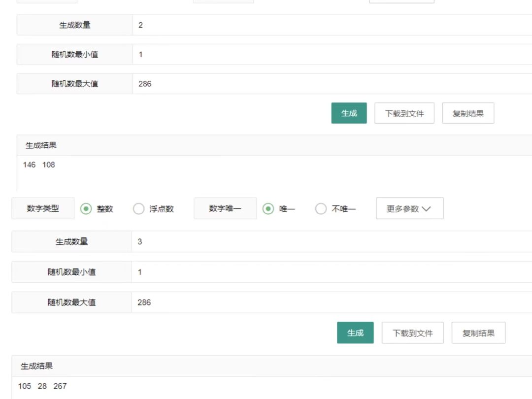Click upper 下载到文件 button
Image resolution: width=532 pixels, height=399 pixels.
pos(404,113)
